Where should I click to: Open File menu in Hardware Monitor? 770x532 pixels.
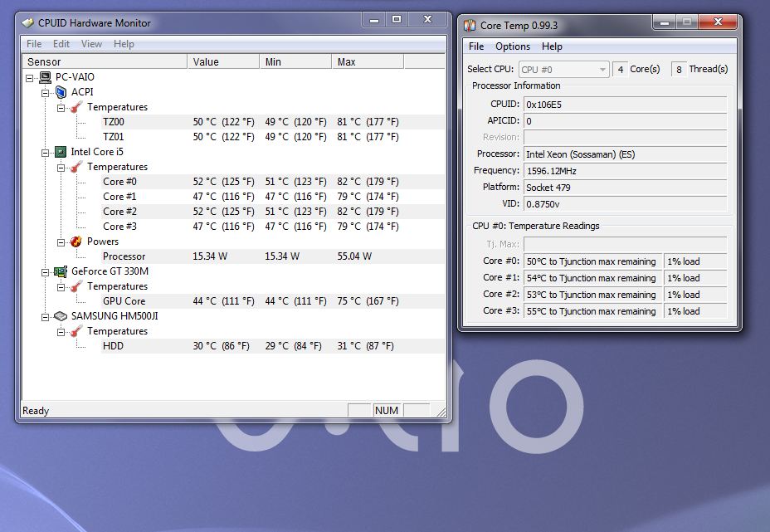point(34,44)
